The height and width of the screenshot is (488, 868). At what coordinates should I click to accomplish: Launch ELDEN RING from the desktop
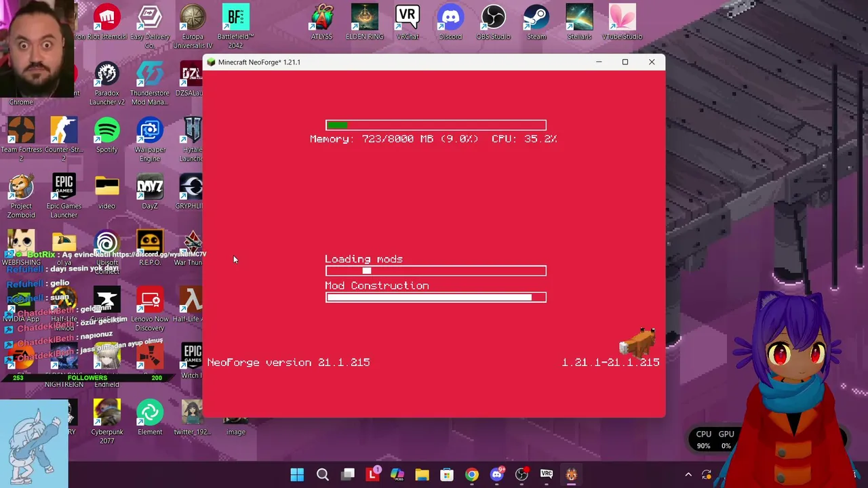pyautogui.click(x=365, y=21)
